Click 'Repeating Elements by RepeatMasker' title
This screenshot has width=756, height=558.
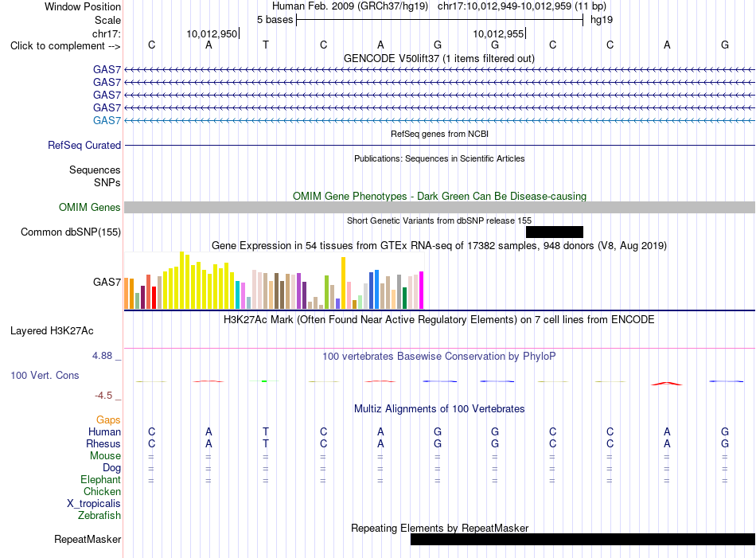(x=440, y=528)
